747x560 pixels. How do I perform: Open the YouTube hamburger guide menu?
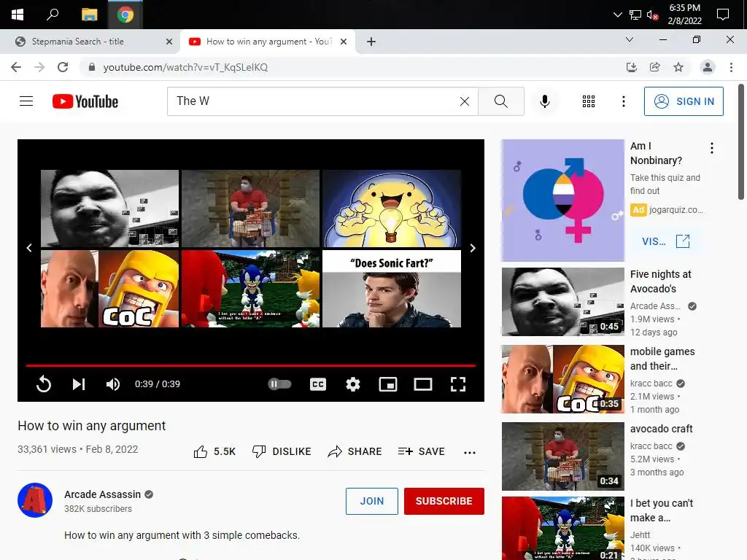(26, 101)
